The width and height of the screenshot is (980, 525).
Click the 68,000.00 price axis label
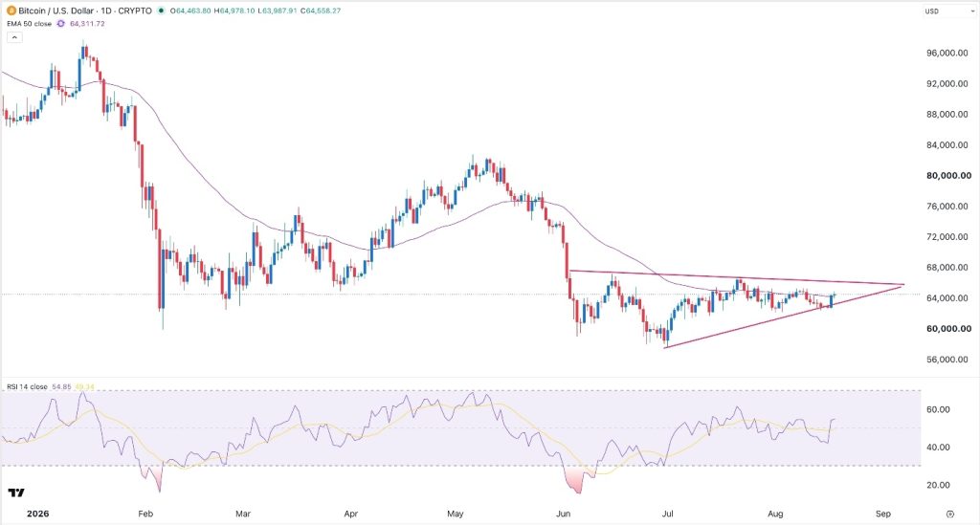pyautogui.click(x=947, y=267)
